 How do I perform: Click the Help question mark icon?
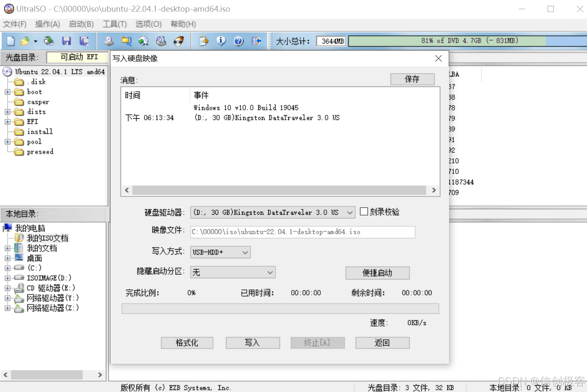pyautogui.click(x=238, y=41)
